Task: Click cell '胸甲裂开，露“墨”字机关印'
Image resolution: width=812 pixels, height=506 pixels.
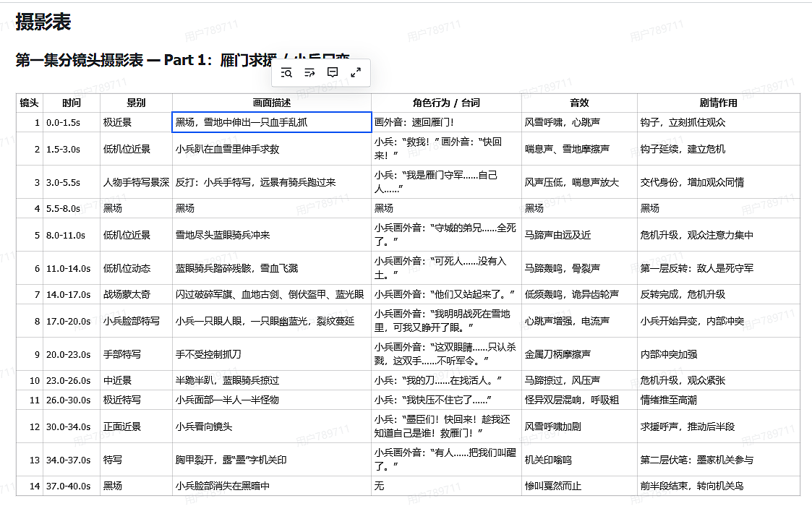Action: pos(272,460)
